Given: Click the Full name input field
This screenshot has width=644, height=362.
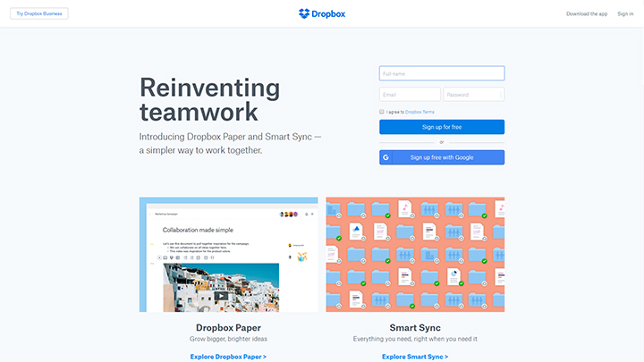Looking at the screenshot, I should click(442, 73).
